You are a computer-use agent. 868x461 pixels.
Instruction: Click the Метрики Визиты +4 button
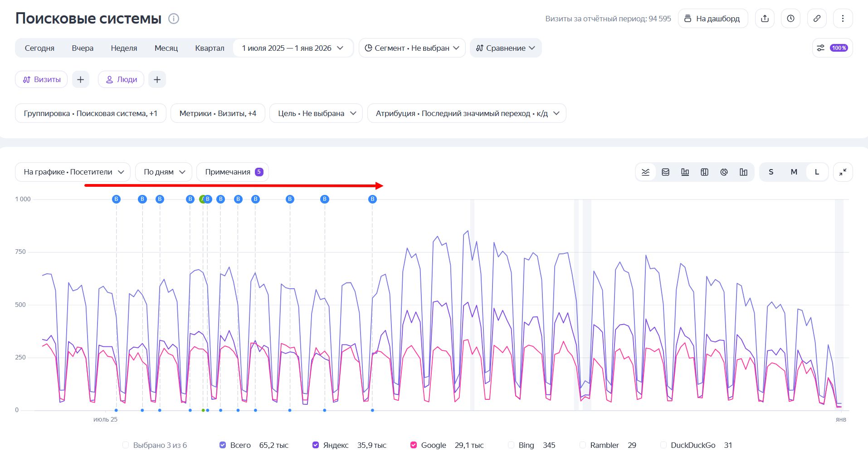(x=218, y=113)
